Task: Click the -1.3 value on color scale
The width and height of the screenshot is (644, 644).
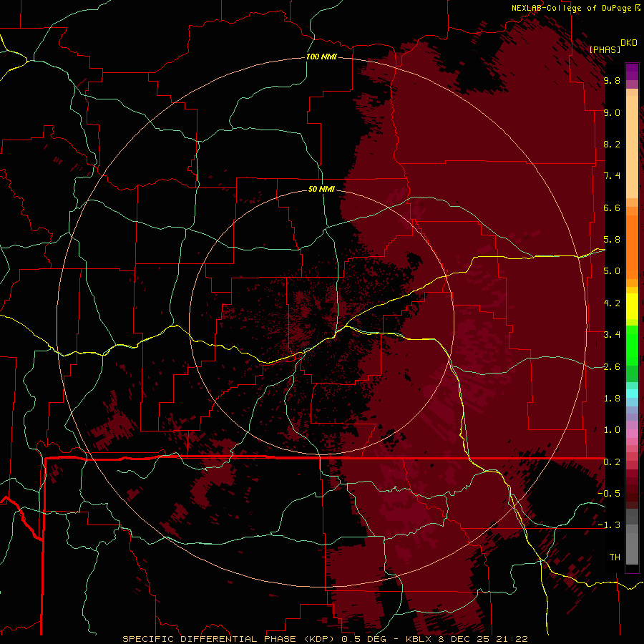Action: pyautogui.click(x=609, y=525)
